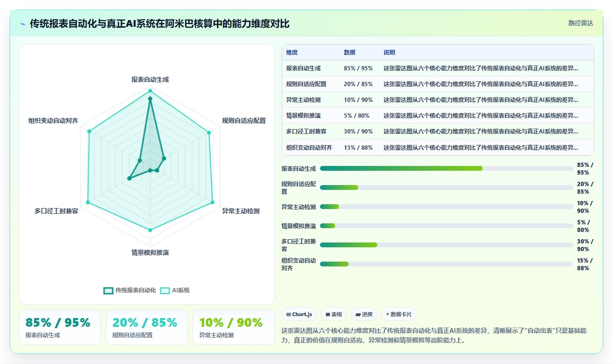Click the 15% / 88% table value
The image size is (613, 364).
[x=358, y=148]
